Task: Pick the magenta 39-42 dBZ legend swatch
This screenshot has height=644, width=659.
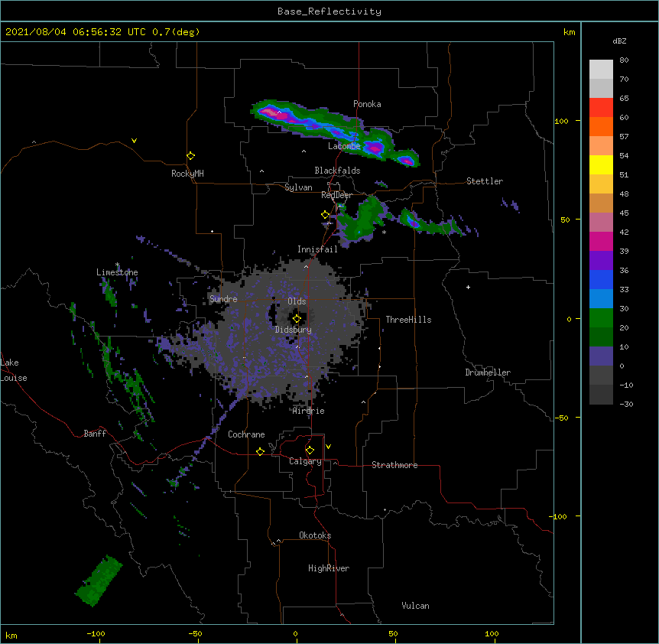Action: [x=601, y=241]
